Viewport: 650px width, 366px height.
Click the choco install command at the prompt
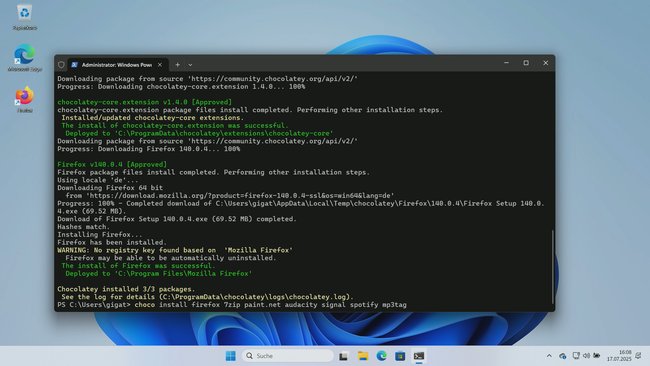point(270,305)
